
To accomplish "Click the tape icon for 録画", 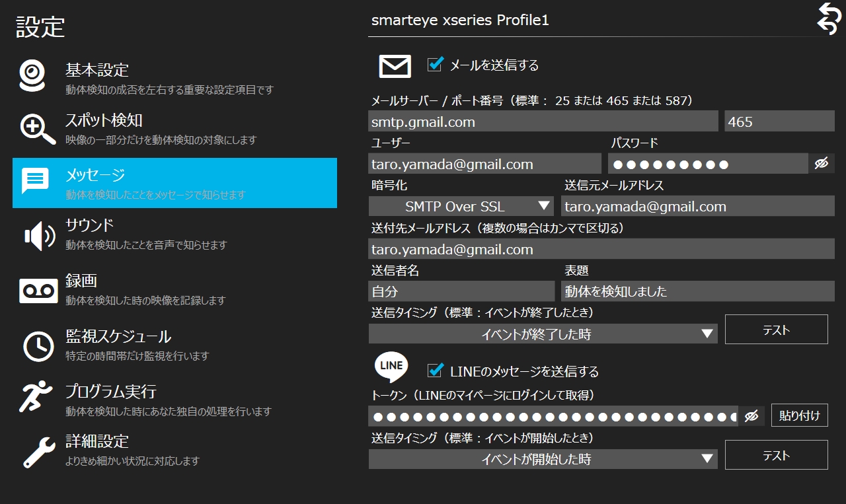I will pos(38,291).
